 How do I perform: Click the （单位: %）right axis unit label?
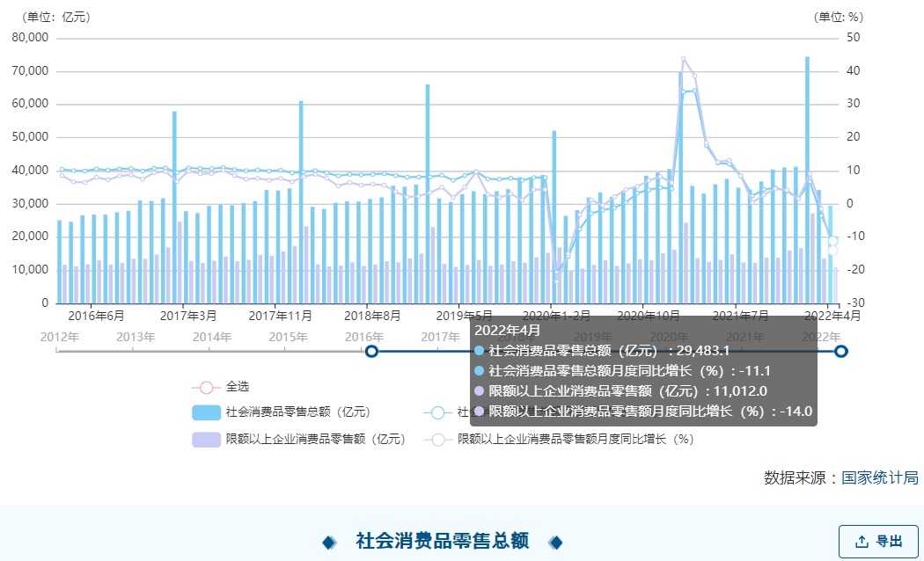[839, 17]
